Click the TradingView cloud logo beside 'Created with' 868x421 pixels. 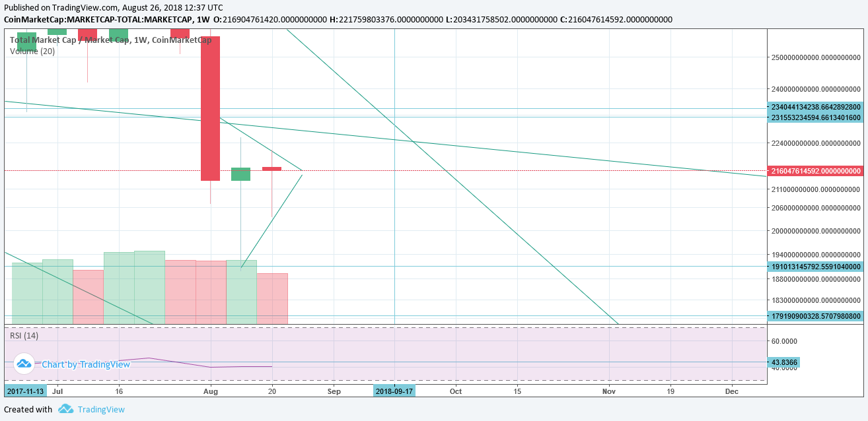tap(65, 409)
